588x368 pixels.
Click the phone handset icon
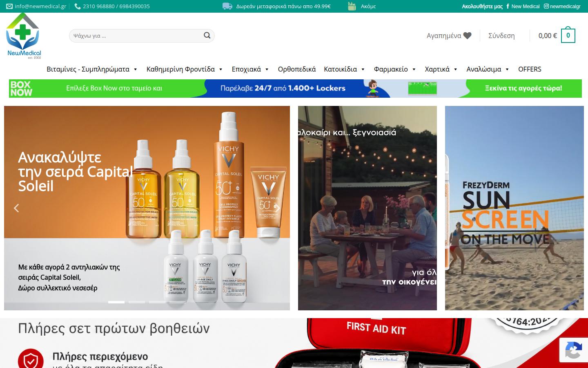[x=78, y=6]
